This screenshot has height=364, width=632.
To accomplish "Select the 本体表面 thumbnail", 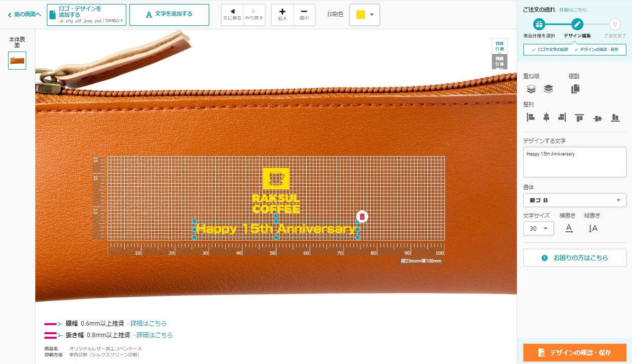I will pos(17,61).
